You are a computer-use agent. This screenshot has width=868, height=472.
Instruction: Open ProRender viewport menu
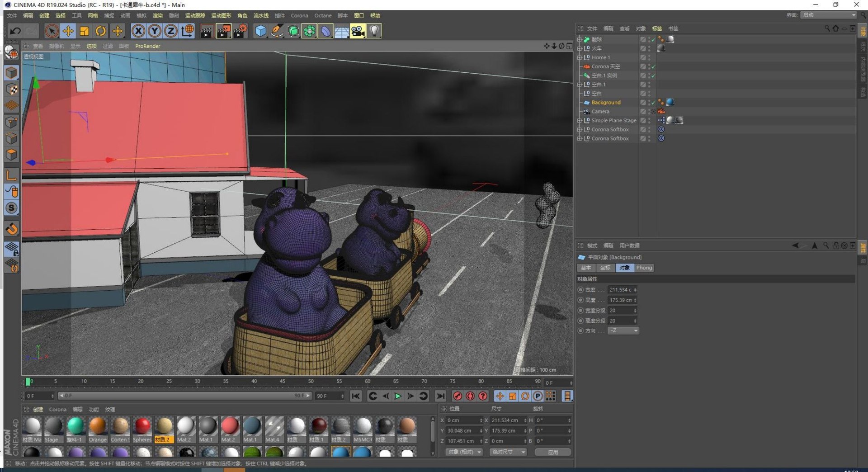click(x=147, y=46)
